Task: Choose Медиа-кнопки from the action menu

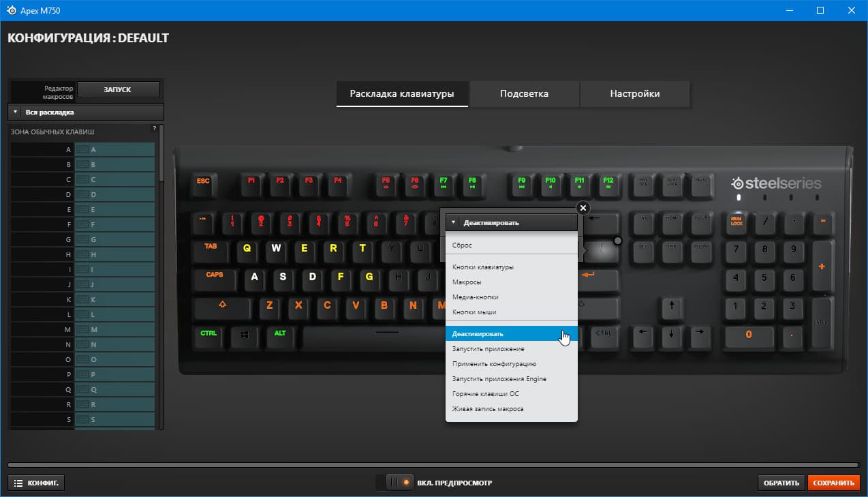Action: tap(512, 297)
